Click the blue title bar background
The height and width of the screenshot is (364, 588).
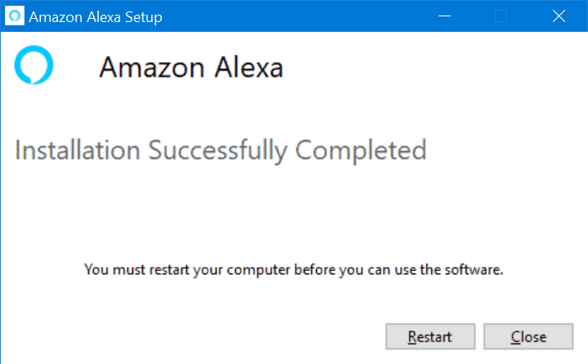tap(300, 16)
